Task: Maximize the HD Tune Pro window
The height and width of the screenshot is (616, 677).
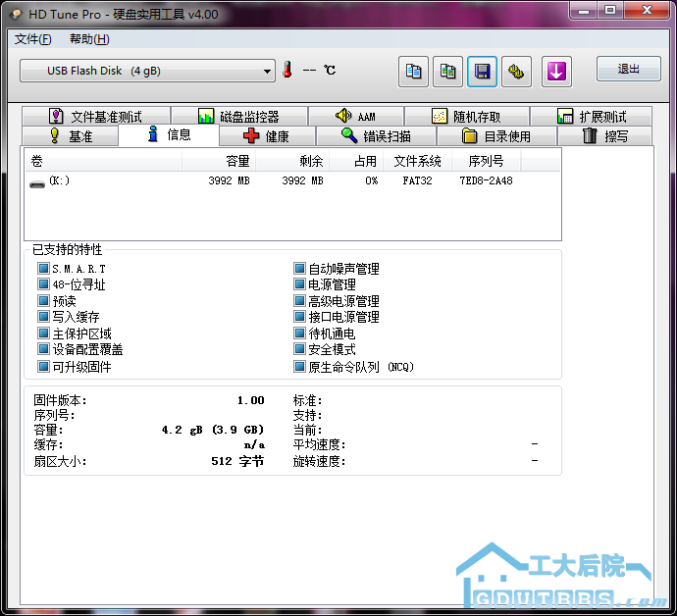Action: (x=610, y=11)
